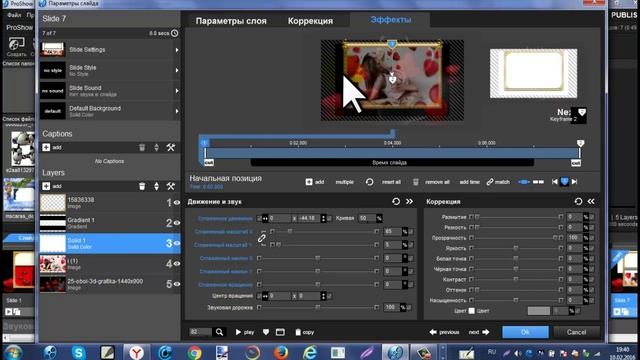Image resolution: width=640 pixels, height=360 pixels.
Task: Jump to the next keyframe arrow
Action: point(574,182)
